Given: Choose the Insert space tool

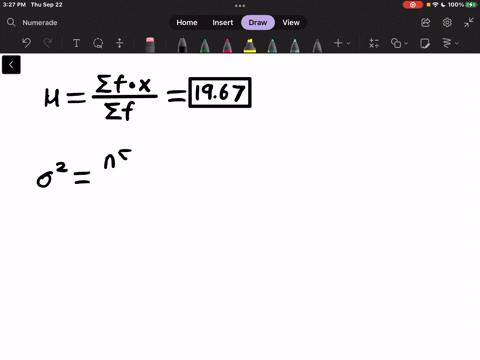Looking at the screenshot, I should (120, 43).
